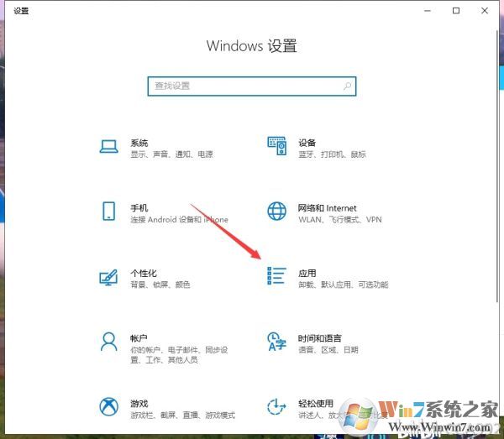Screen dimensions: 504x439
Task: Open the 个性化 paintbrush icon
Action: tap(108, 277)
